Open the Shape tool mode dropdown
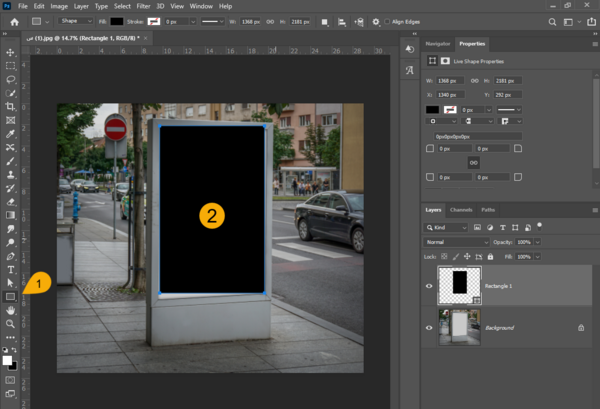600x409 pixels. pos(76,21)
